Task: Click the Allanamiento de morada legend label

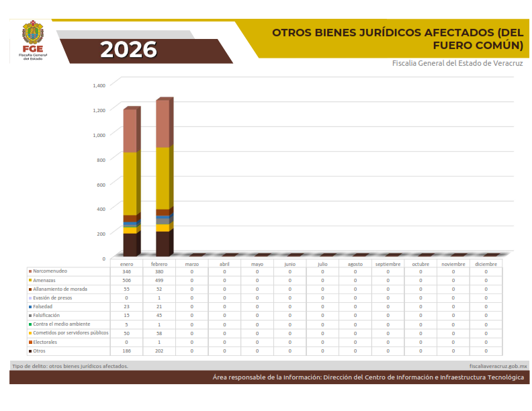Action: point(60,289)
